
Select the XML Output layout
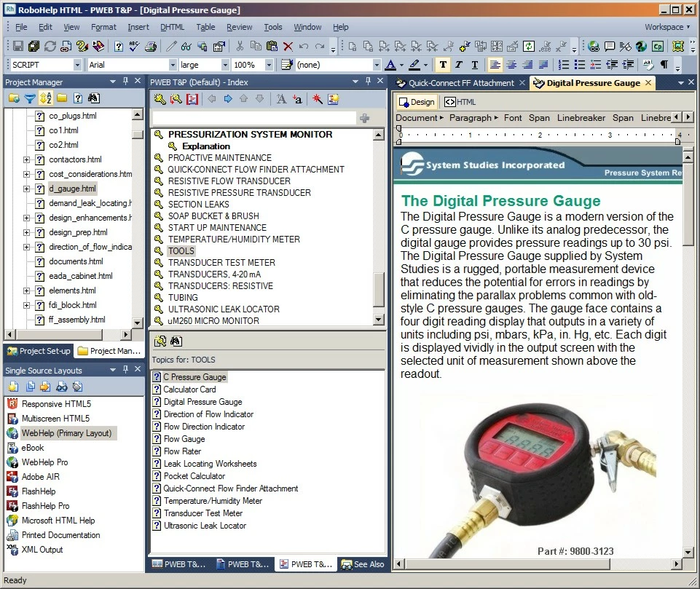coord(42,550)
